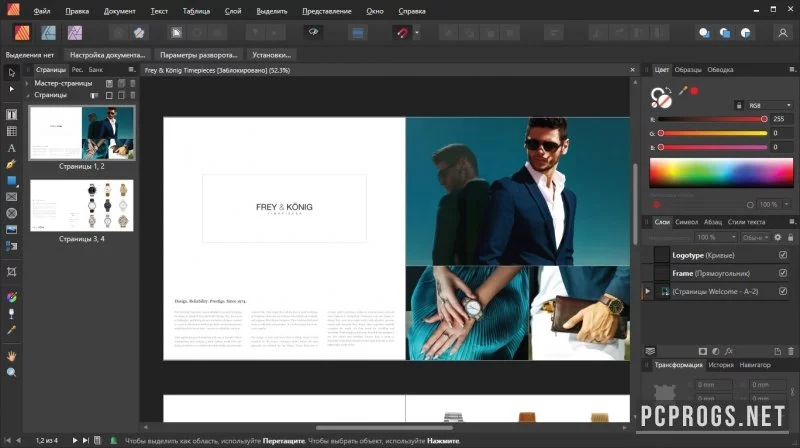Viewport: 800px width, 448px height.
Task: Click the G channel slider
Action: [x=712, y=133]
